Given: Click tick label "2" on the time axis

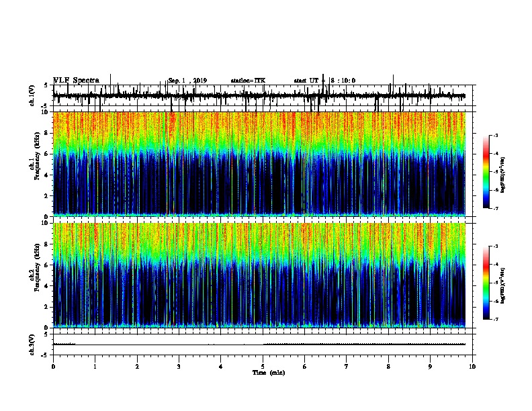Looking at the screenshot, I should (137, 367).
